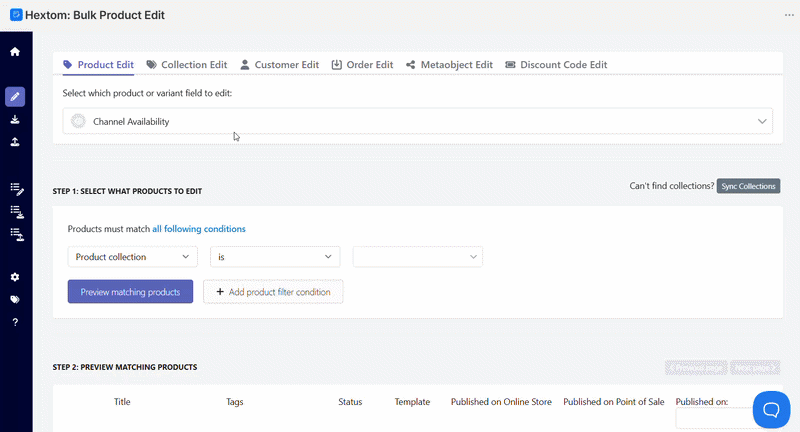Viewport: 800px width, 432px height.
Task: Open the Product collection filter dropdown
Action: click(x=133, y=257)
